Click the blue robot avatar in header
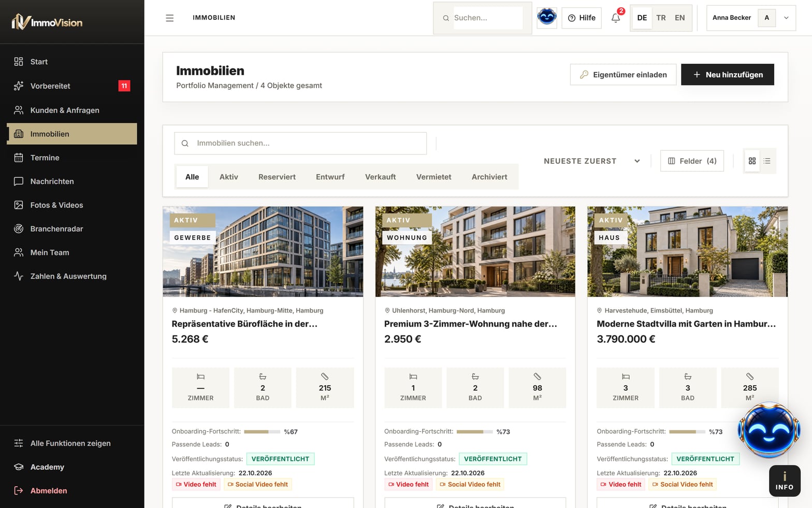 click(x=547, y=18)
